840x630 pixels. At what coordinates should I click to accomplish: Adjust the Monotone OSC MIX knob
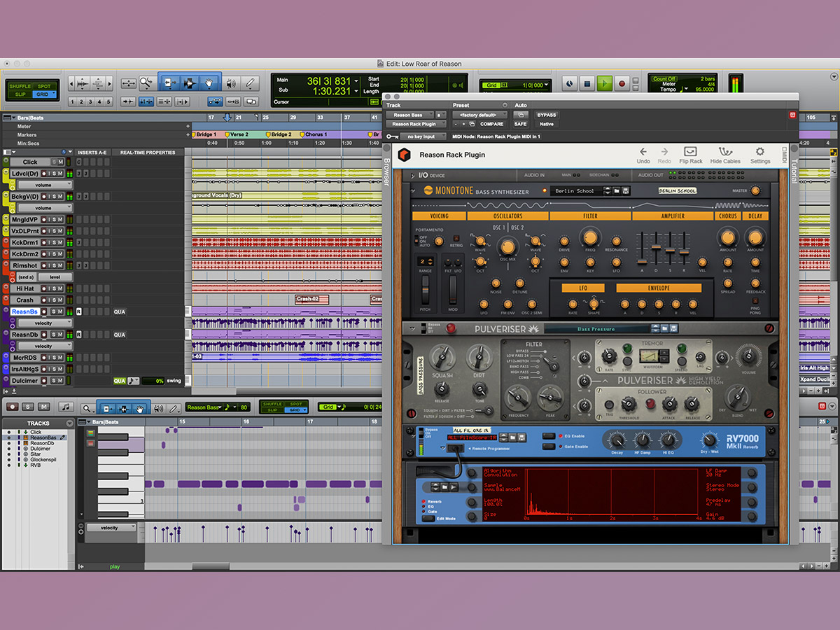coord(507,246)
